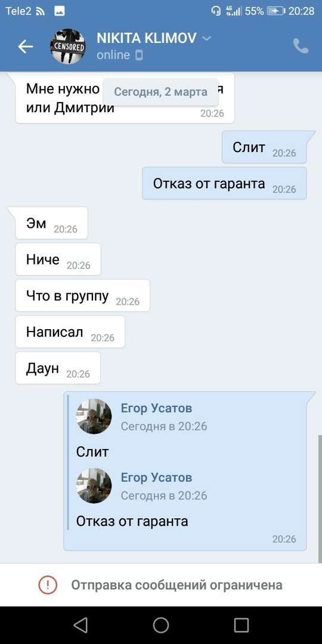Image resolution: width=322 pixels, height=644 pixels.
Task: Open second Егор Усатов avatar in forwarded message
Action: (x=94, y=485)
